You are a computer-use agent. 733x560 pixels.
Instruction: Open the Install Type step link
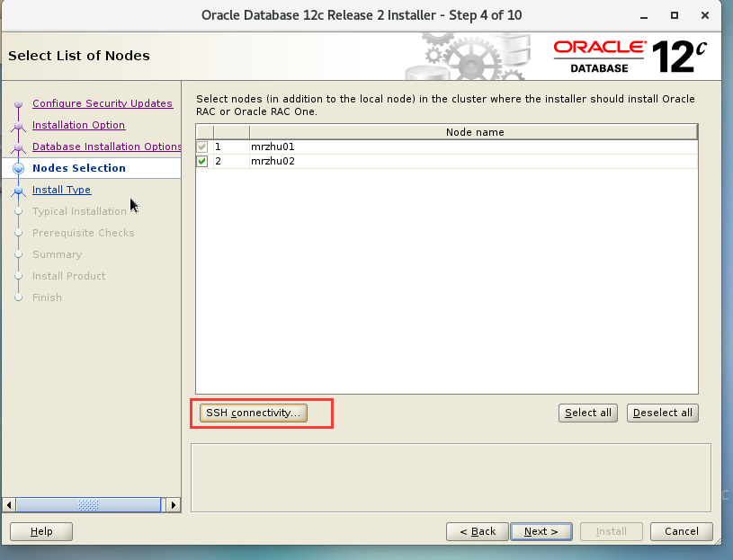point(62,189)
